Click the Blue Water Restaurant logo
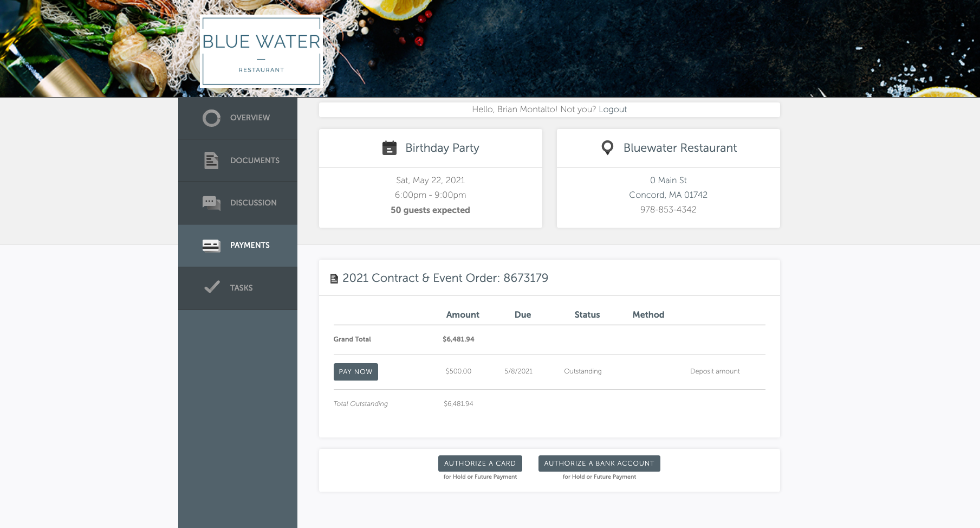This screenshot has height=528, width=980. point(261,51)
